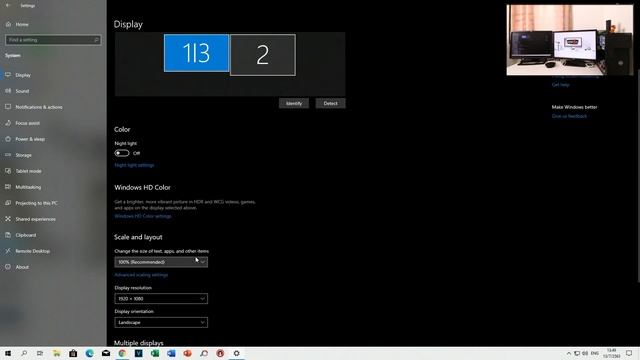This screenshot has width=640, height=360.
Task: Open Storage settings
Action: (23, 155)
